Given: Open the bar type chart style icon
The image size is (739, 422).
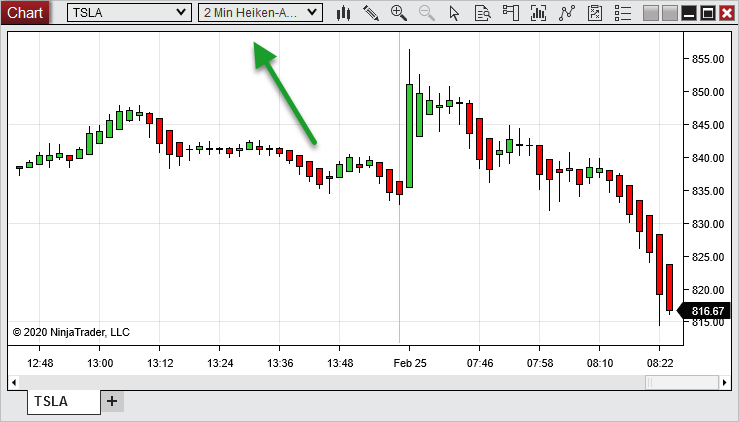Looking at the screenshot, I should (x=344, y=13).
